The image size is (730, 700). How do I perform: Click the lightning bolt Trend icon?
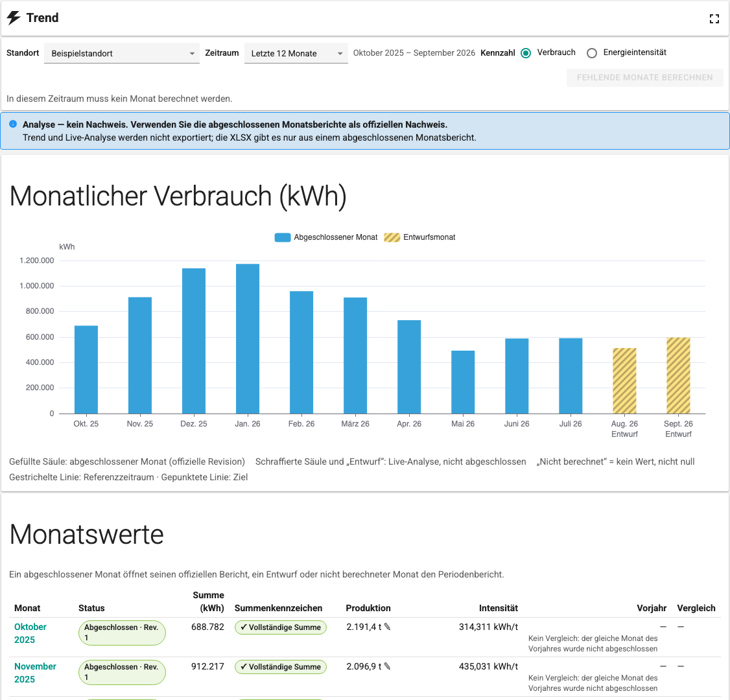pyautogui.click(x=14, y=17)
